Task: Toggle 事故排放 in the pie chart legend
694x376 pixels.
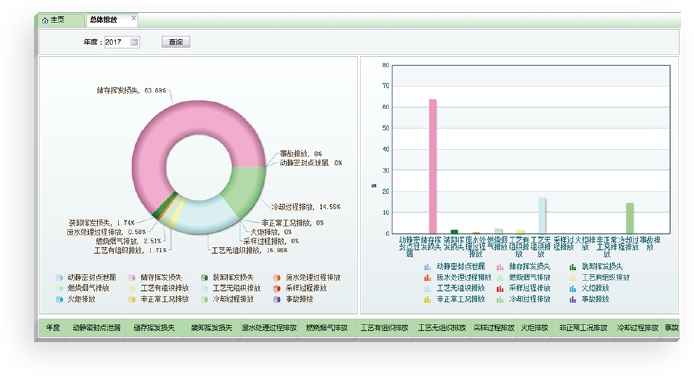Action: click(294, 299)
